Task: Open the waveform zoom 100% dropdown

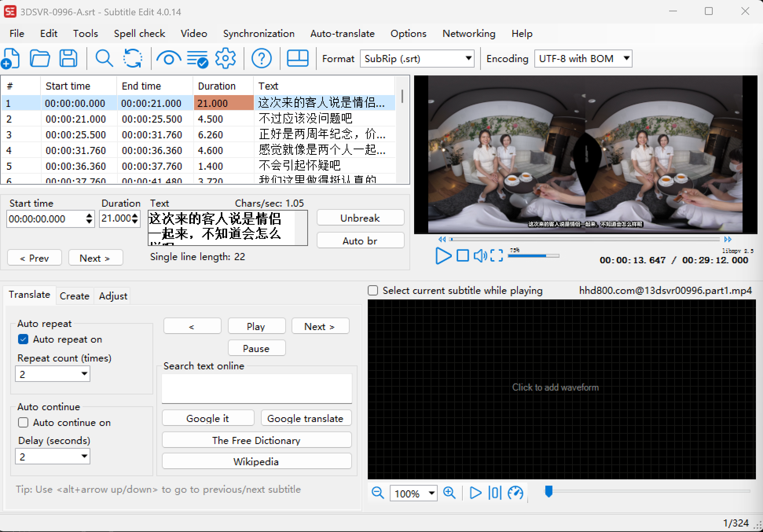Action: point(414,493)
